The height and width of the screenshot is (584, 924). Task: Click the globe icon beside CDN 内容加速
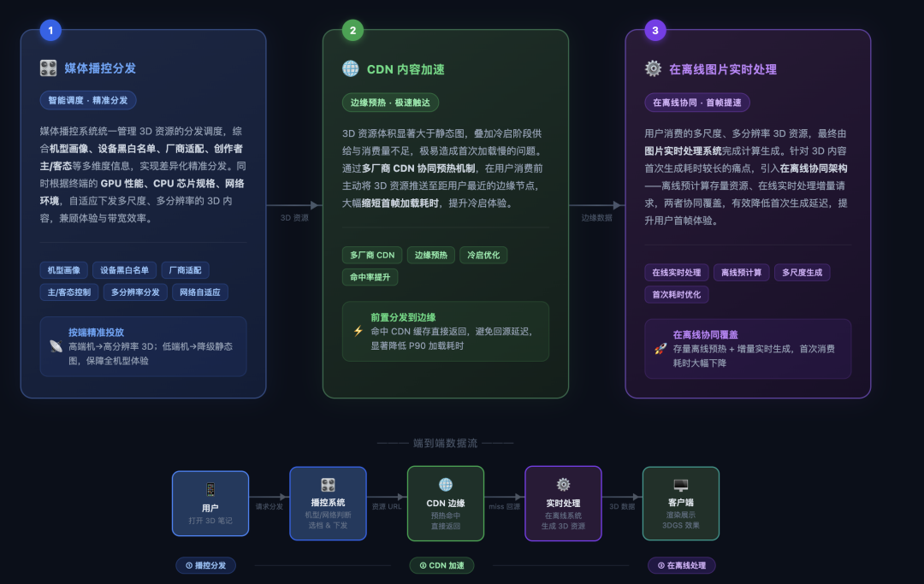click(x=351, y=69)
